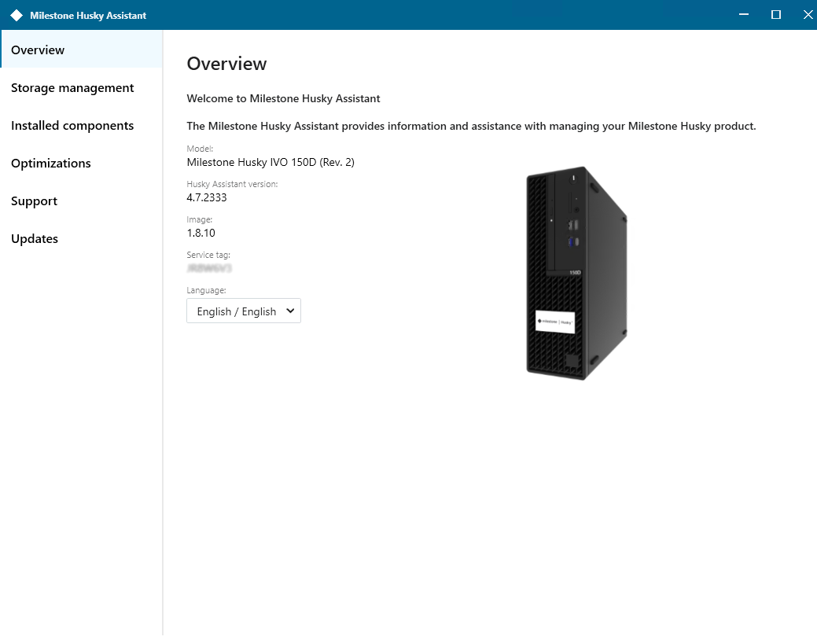Click the Husky Assistant version number 4.7.2333
Screen dimensions: 817x644
point(207,197)
